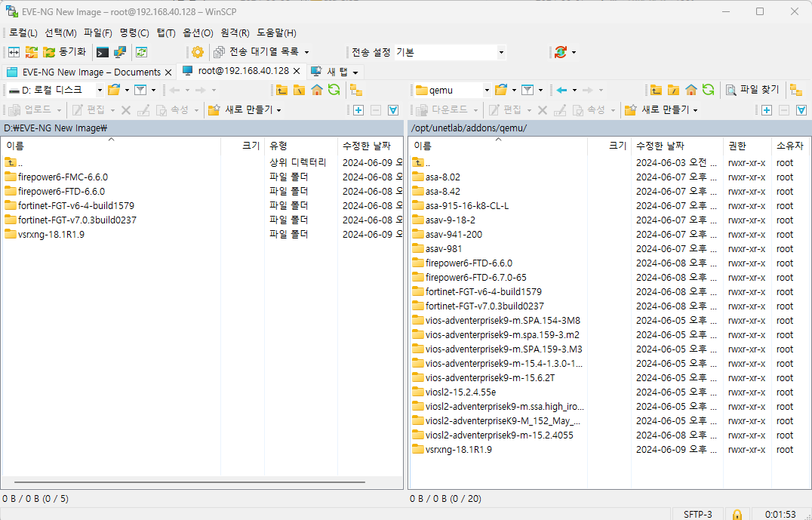
Task: Open the 로컬(L) menu
Action: [23, 32]
